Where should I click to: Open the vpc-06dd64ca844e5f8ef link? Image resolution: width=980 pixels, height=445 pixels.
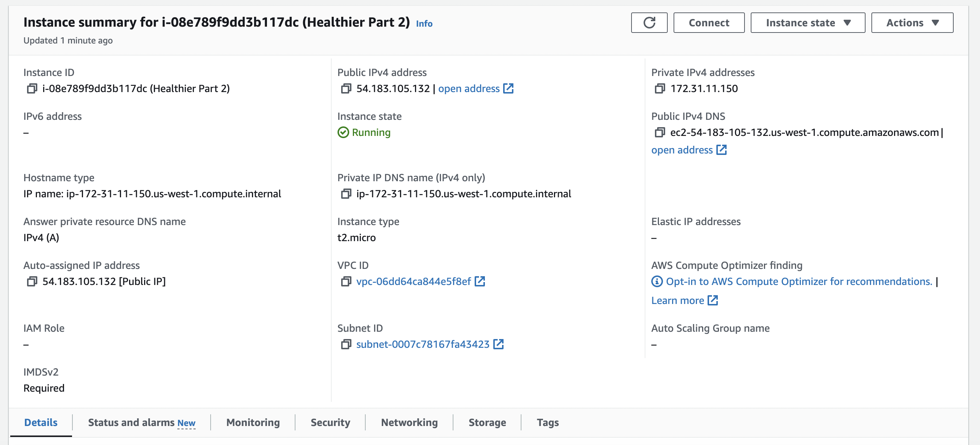[413, 282]
